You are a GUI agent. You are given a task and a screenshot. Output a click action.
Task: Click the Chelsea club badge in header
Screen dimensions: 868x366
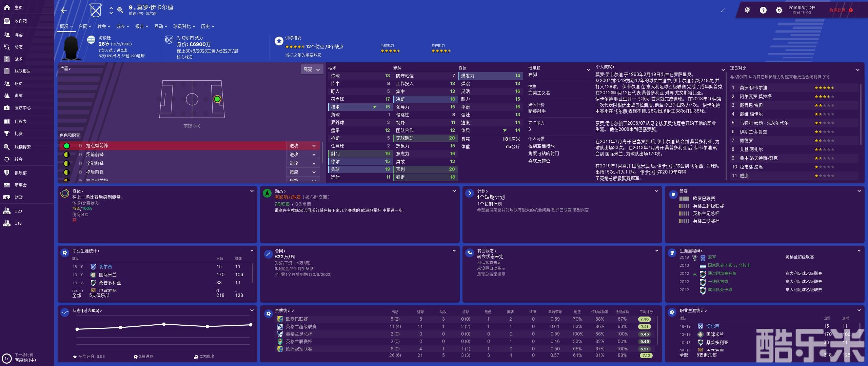click(x=96, y=11)
